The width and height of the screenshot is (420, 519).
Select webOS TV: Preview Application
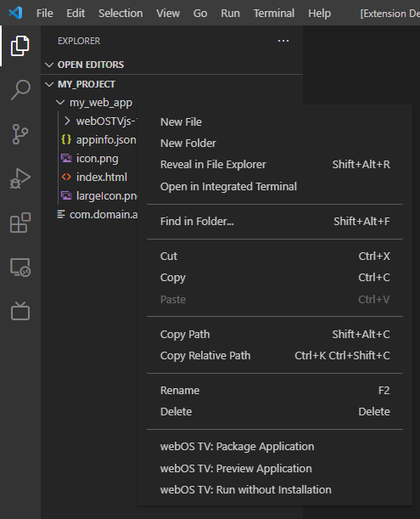(275, 469)
